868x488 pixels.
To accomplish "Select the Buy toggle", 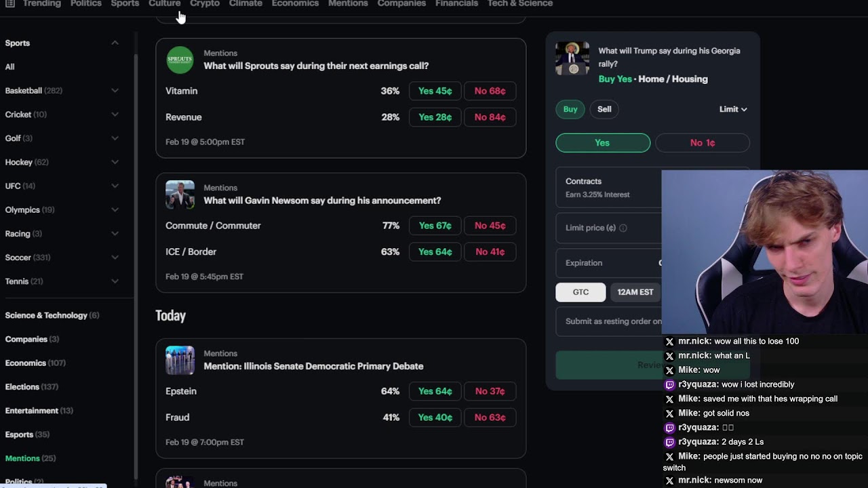I will 570,109.
